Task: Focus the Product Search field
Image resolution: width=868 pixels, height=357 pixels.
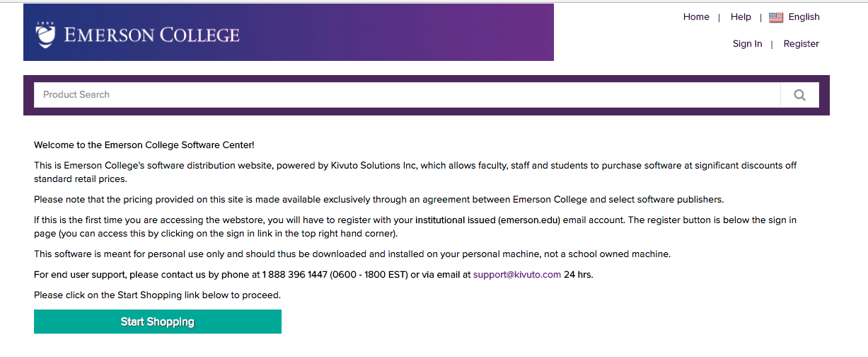Action: coord(407,95)
